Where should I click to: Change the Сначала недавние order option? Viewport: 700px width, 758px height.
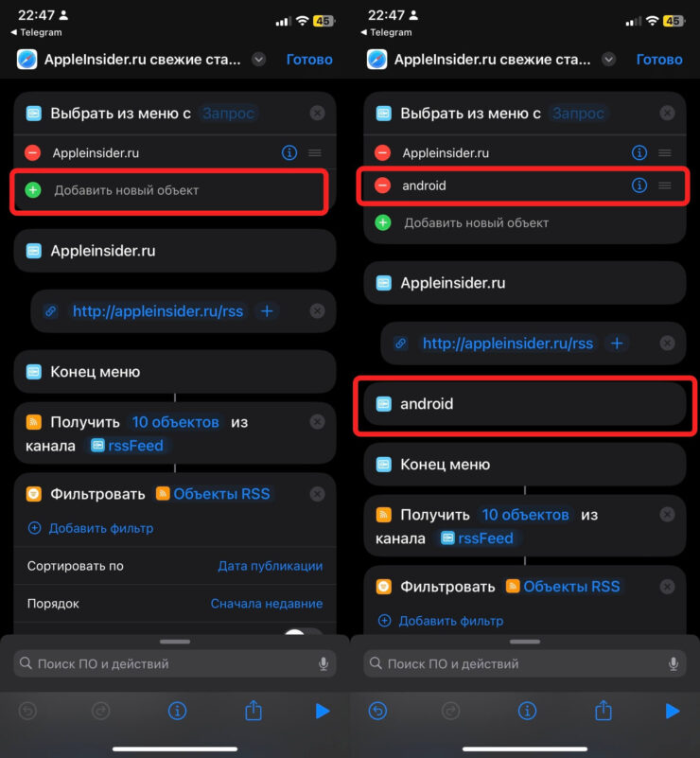[x=267, y=604]
